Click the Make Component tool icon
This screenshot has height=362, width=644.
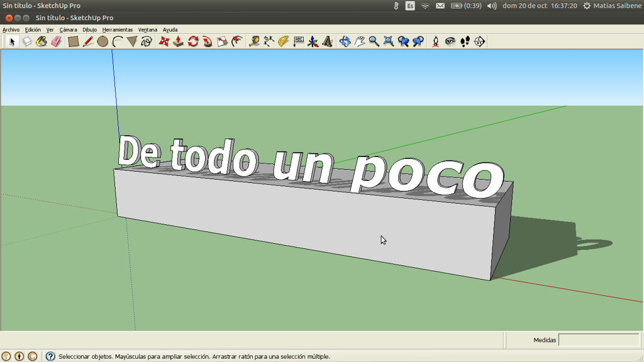27,41
